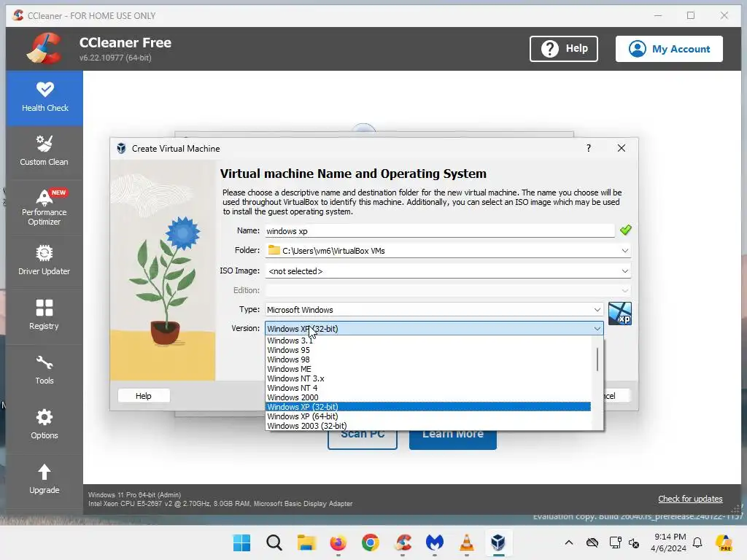Click the VirtualBox cube icon in dialog title
The image size is (747, 560).
click(x=122, y=149)
